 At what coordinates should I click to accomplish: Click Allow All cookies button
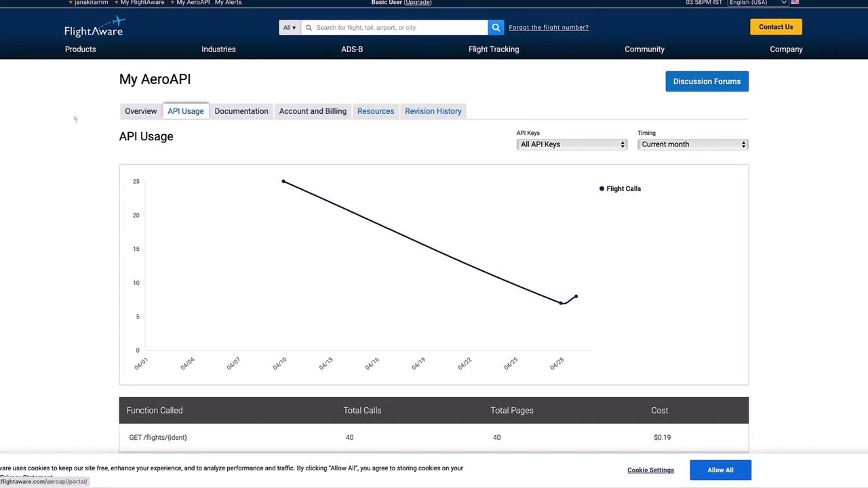click(x=720, y=470)
